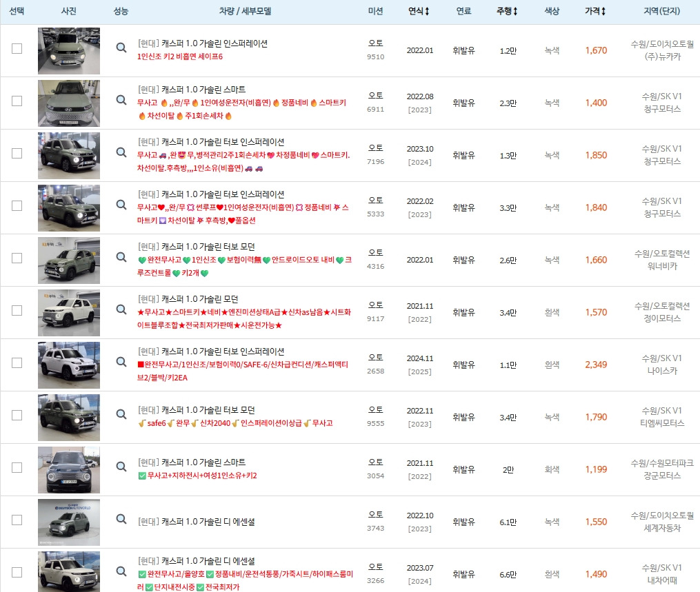
Task: Click the 미션 column header
Action: tap(375, 11)
